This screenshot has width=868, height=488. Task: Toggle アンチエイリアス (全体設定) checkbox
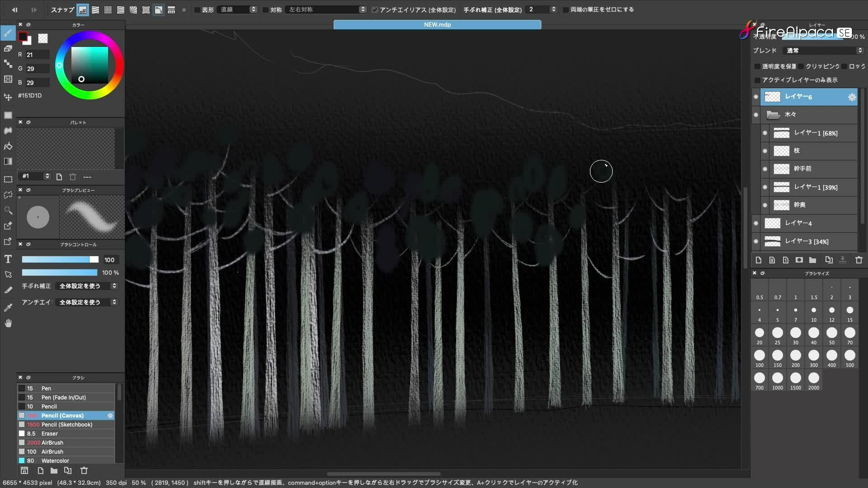tap(375, 9)
